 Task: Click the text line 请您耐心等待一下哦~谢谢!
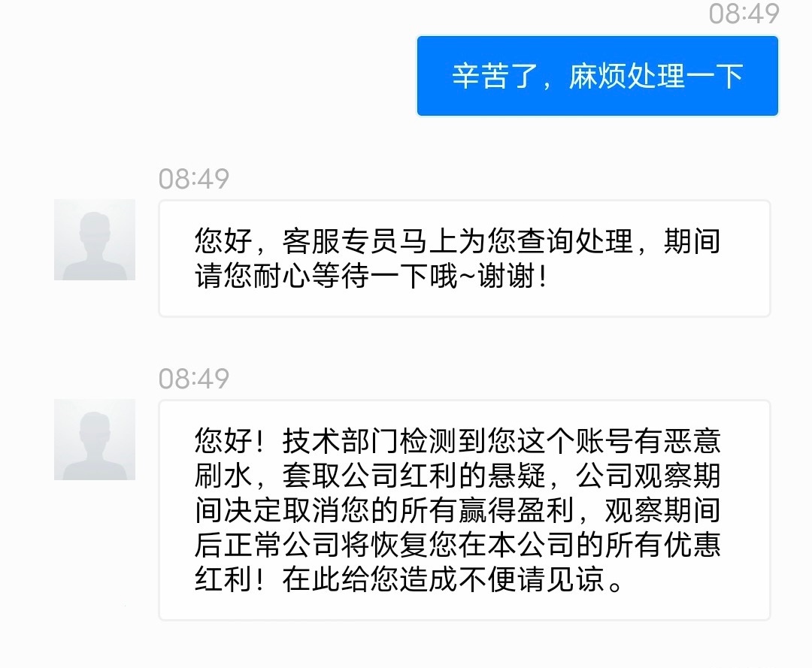pyautogui.click(x=370, y=277)
